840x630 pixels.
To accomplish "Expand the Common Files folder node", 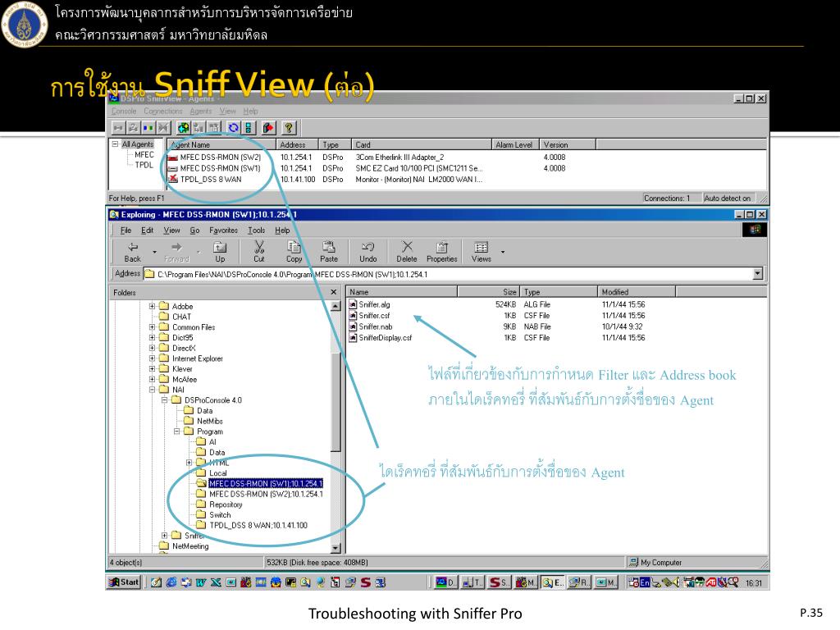I will 152,327.
